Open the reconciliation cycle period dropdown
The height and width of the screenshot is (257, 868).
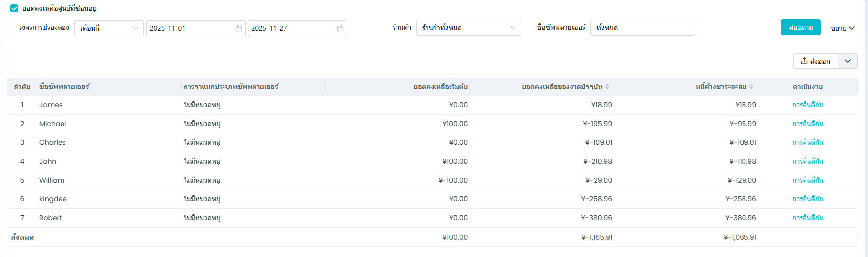pos(109,28)
